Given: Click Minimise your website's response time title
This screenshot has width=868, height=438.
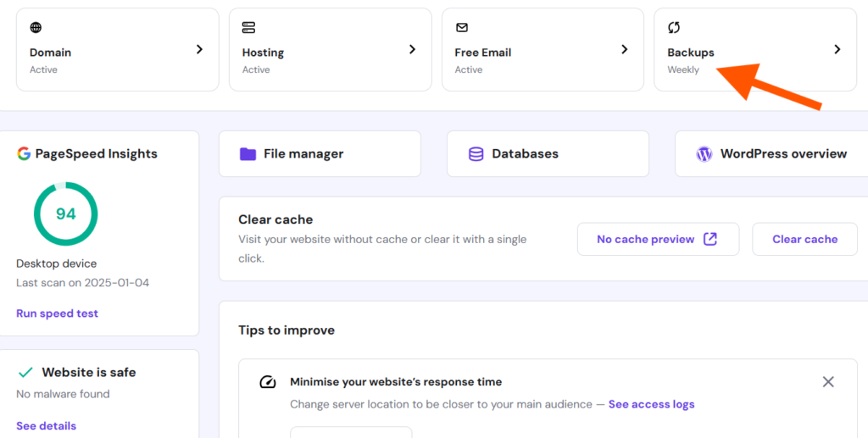Looking at the screenshot, I should tap(396, 381).
